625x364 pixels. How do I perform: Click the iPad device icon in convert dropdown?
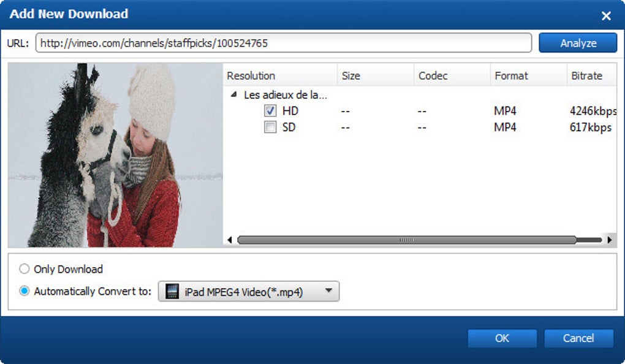click(172, 292)
